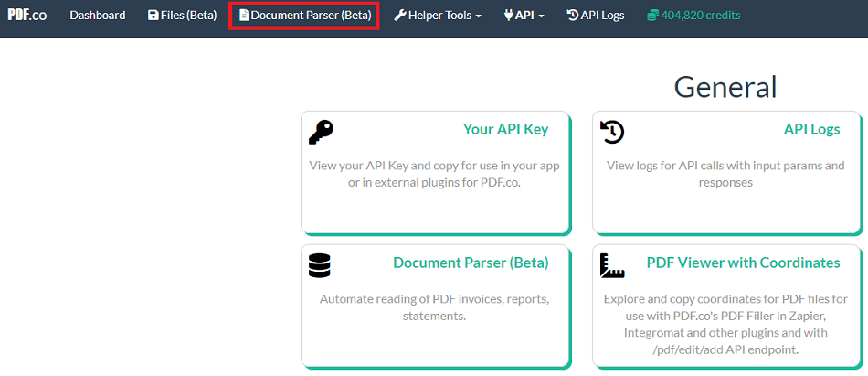Click the key icon on API Key card
Image resolution: width=868 pixels, height=376 pixels.
[x=321, y=133]
